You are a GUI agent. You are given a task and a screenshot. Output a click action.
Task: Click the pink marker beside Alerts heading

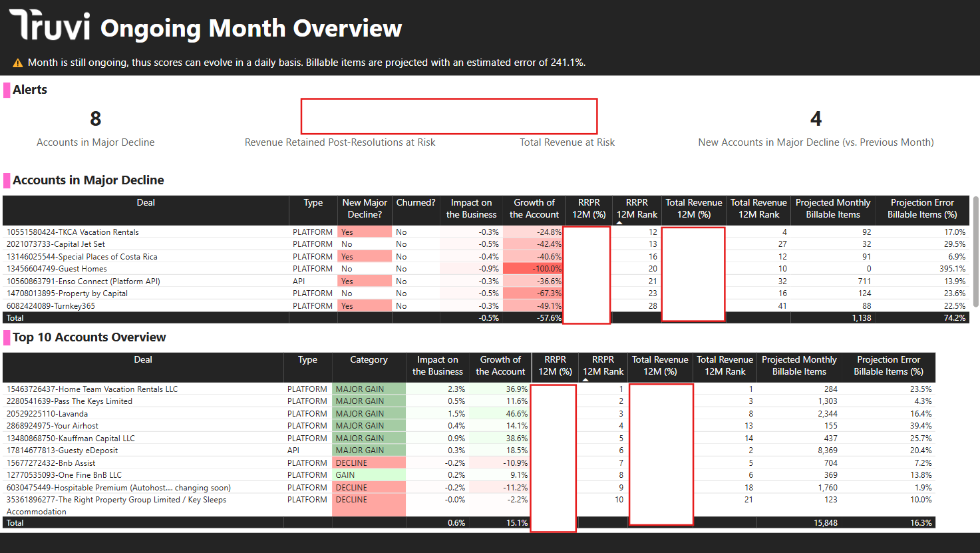(7, 90)
